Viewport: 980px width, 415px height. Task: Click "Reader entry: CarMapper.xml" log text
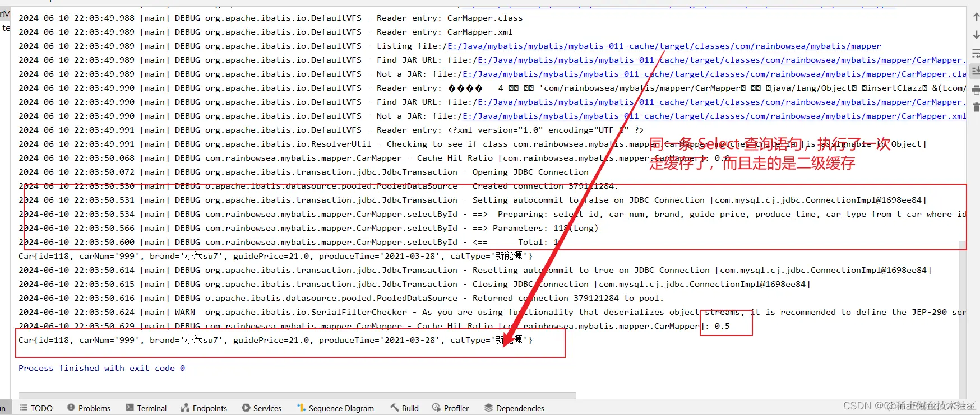pos(445,32)
